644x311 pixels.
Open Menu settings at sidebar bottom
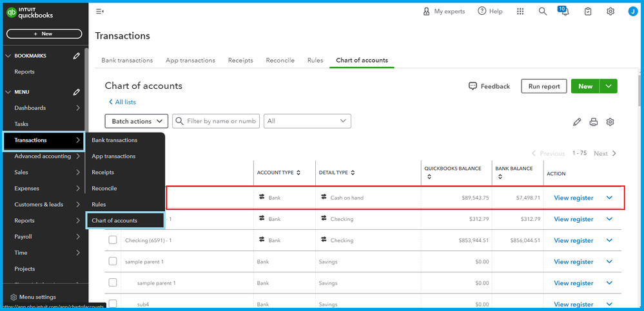pyautogui.click(x=33, y=297)
